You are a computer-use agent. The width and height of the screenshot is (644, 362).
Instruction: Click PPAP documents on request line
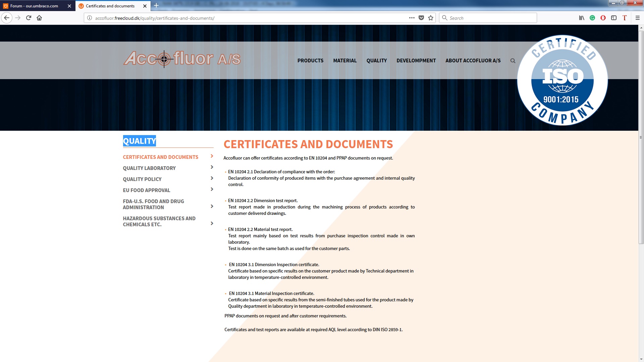285,316
